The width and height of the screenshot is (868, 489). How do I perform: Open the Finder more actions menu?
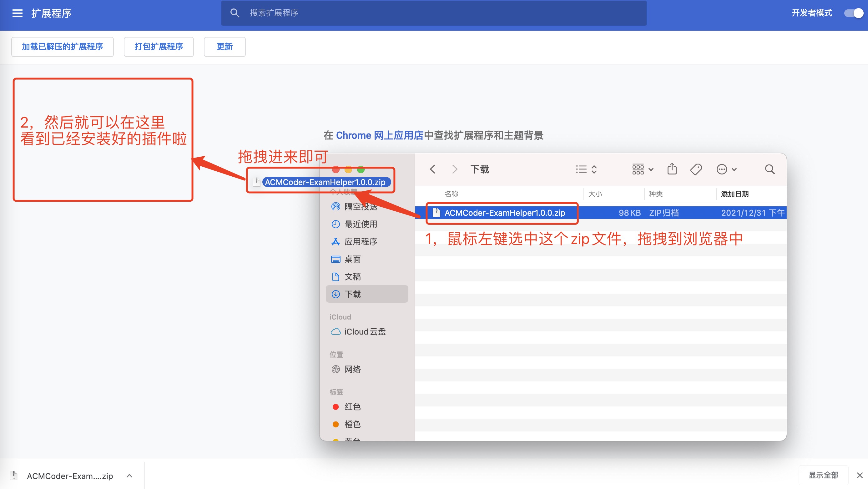click(x=726, y=169)
